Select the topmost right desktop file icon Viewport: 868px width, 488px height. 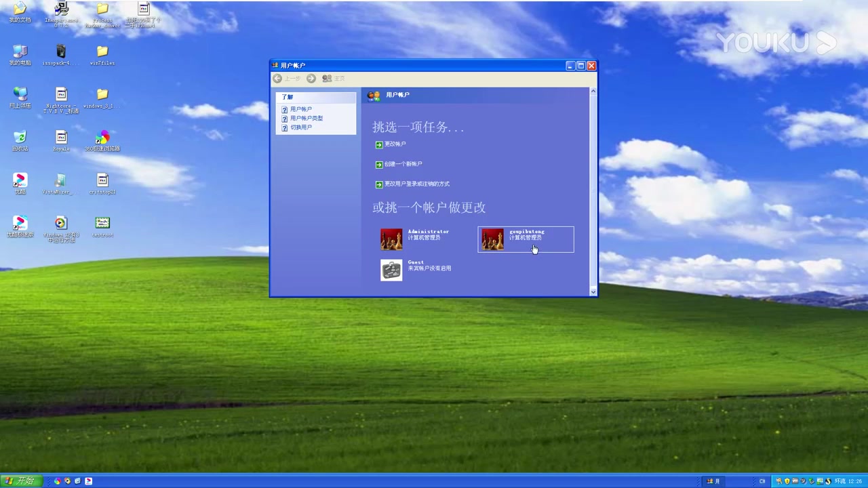point(143,14)
